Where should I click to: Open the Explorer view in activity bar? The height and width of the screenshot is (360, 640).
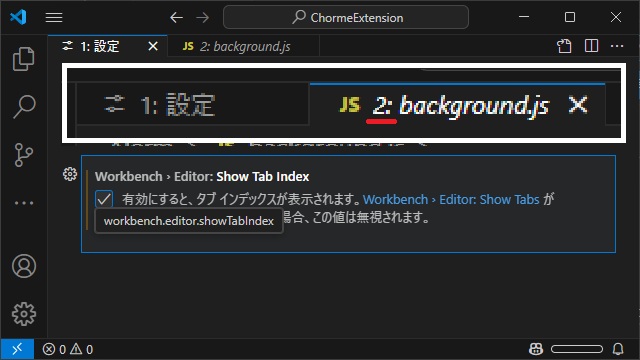tap(24, 59)
